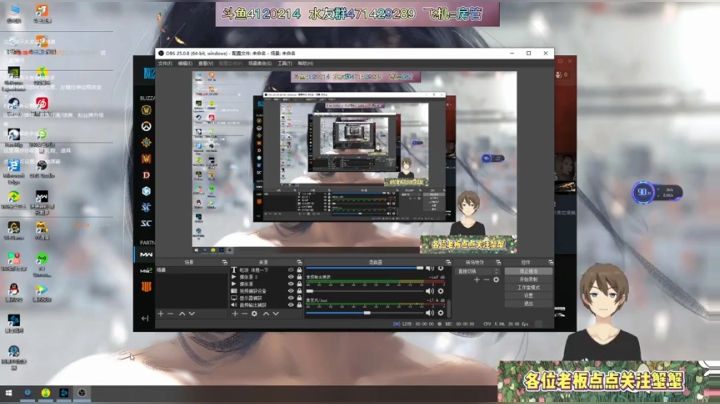Pop out the Controls dock panel
Screen dimensions: 720x404
click(x=550, y=262)
